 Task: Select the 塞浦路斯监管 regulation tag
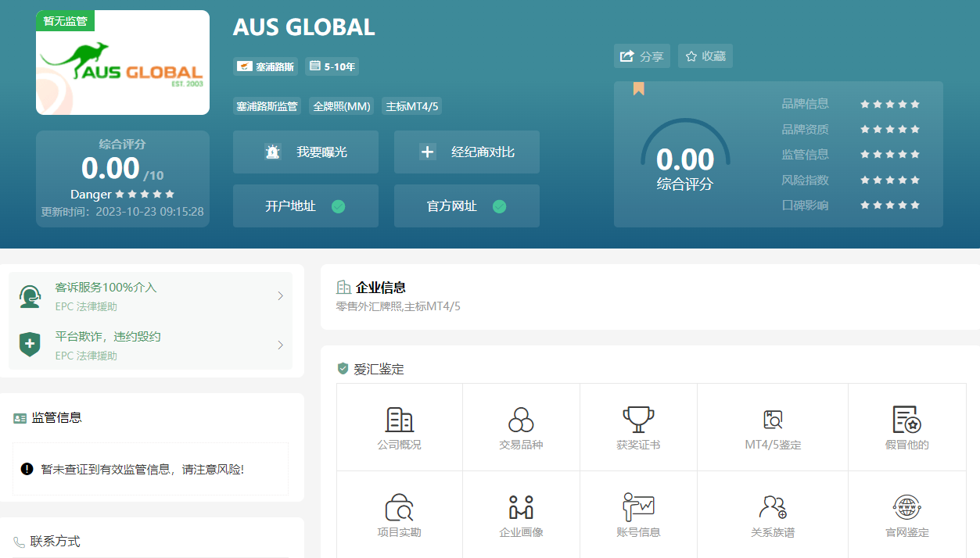coord(267,106)
